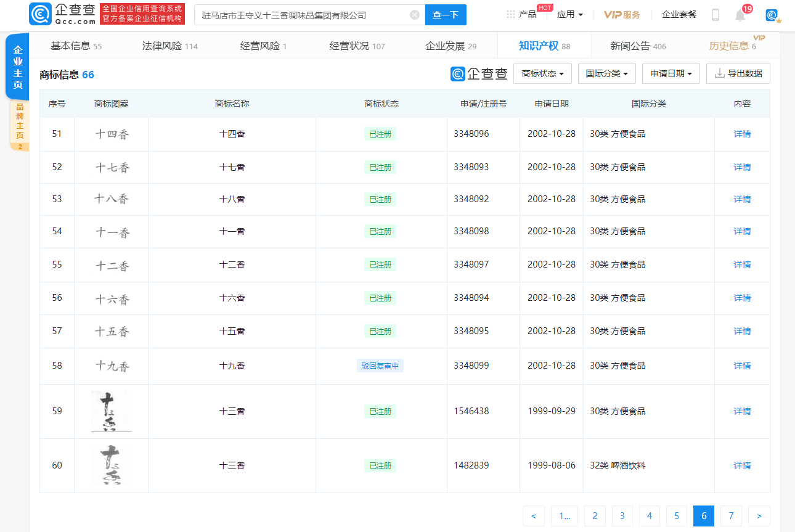Screen dimensions: 795x532
Task: Clear the search box with X icon
Action: 415,15
